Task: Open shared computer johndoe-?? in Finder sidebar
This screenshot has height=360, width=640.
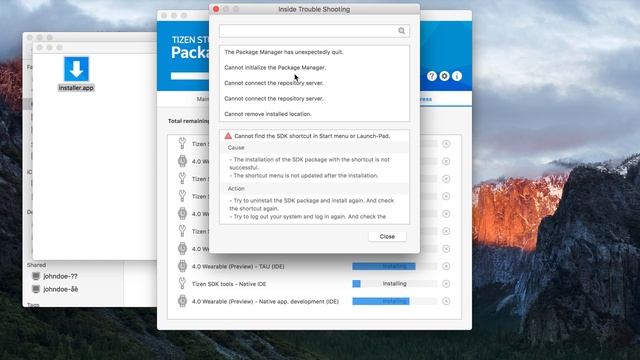Action: pos(60,276)
